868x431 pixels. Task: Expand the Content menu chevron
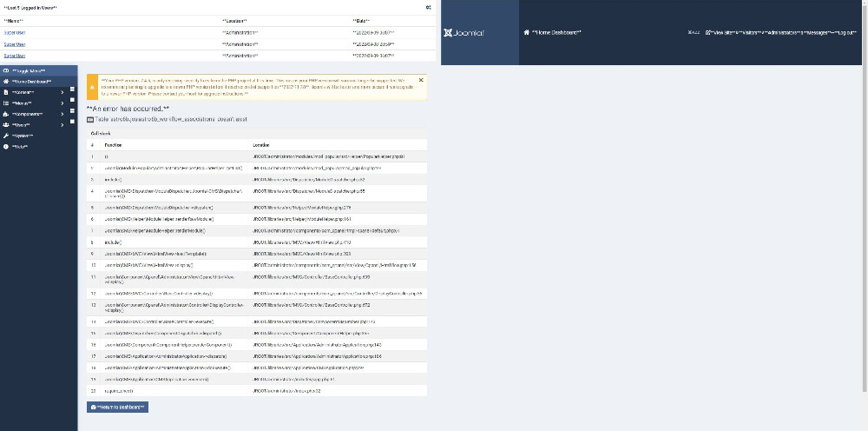[62, 91]
